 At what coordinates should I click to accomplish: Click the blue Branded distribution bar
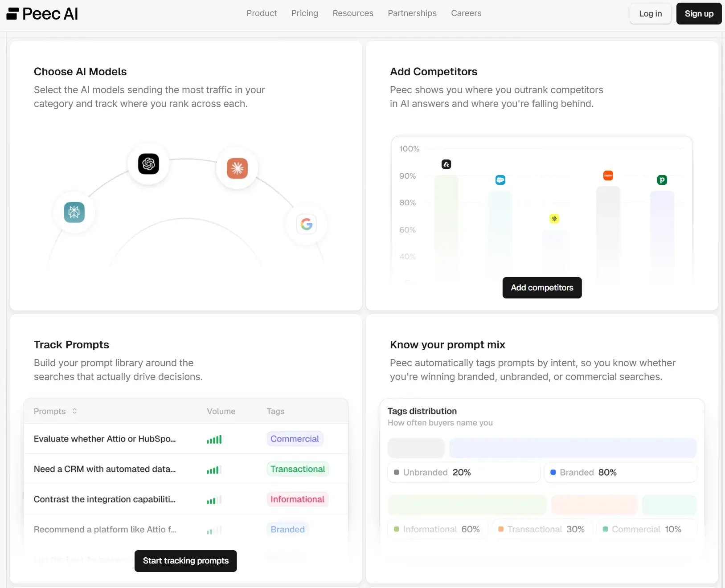point(573,448)
